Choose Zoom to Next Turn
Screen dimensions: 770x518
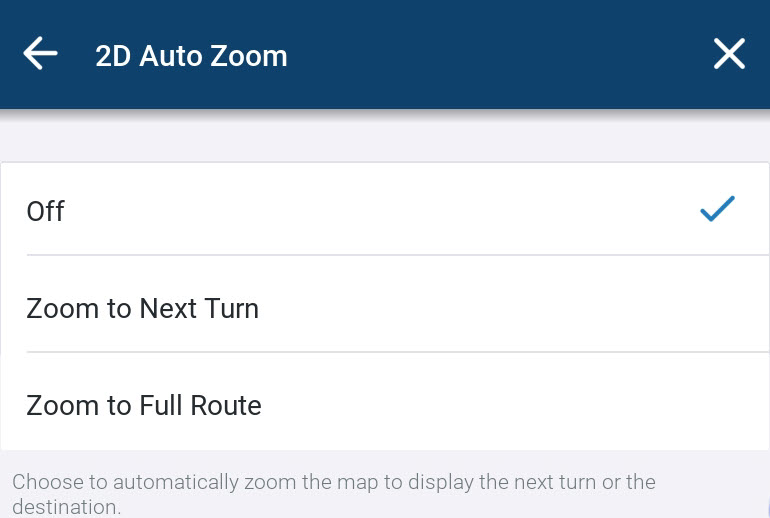click(x=385, y=308)
